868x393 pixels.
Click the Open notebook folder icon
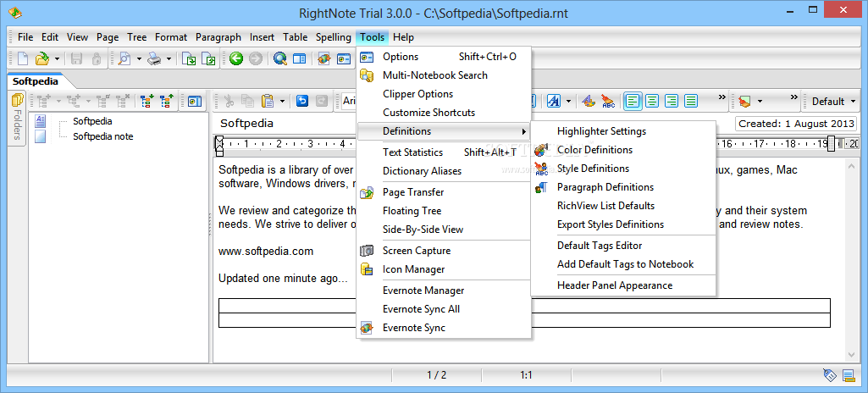point(41,58)
